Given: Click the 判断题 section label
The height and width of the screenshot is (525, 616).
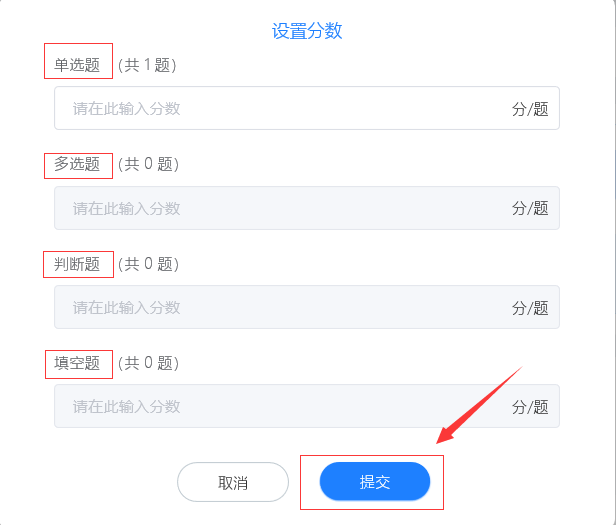Looking at the screenshot, I should tap(77, 264).
